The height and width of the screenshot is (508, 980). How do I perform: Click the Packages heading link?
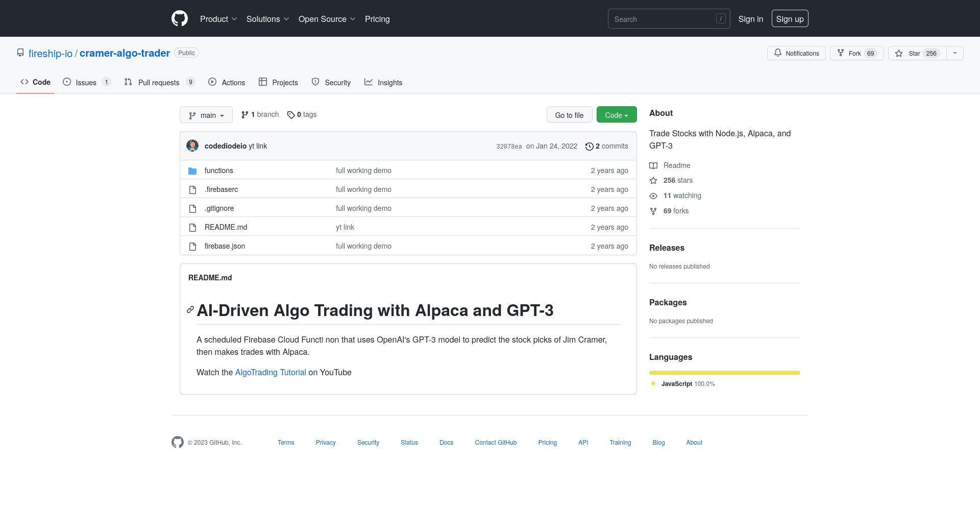[668, 302]
